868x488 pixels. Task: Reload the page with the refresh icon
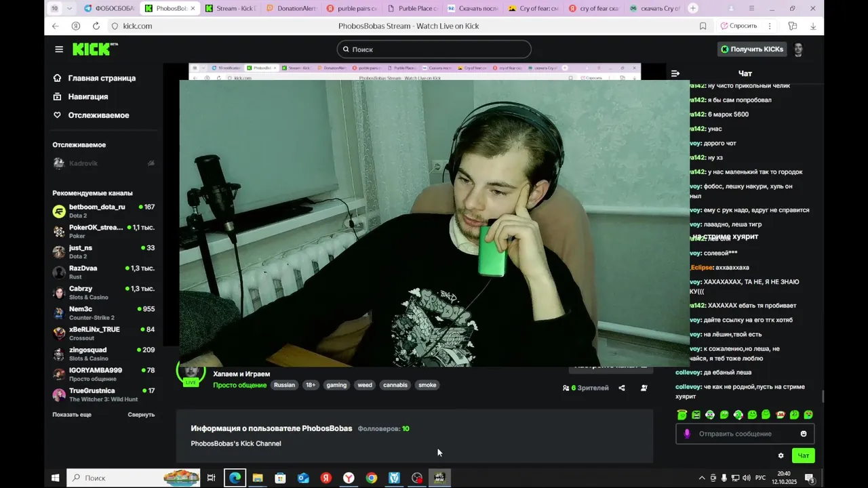point(96,26)
